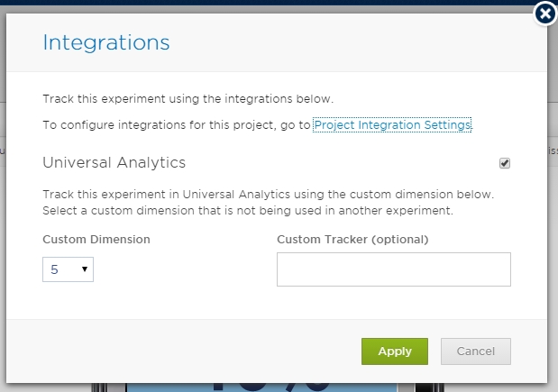558x392 pixels.
Task: Click 'Track this experiment using the integrations' text
Action: pos(194,98)
